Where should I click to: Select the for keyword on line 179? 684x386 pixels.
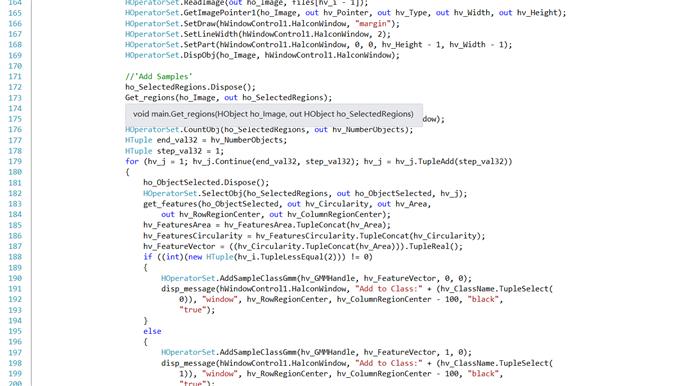(132, 161)
